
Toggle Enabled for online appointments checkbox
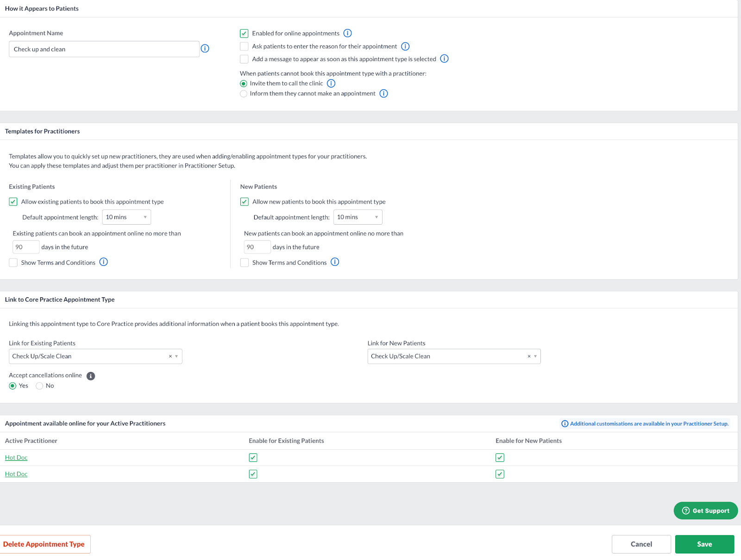pos(244,33)
